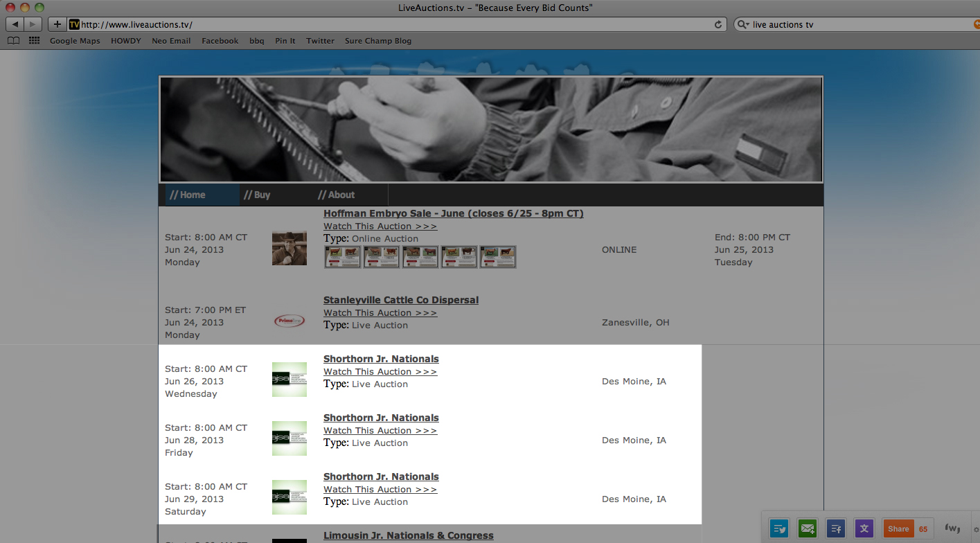Click Watch This Auction under Hoffman Embryo Sale
The width and height of the screenshot is (980, 543).
coord(380,226)
